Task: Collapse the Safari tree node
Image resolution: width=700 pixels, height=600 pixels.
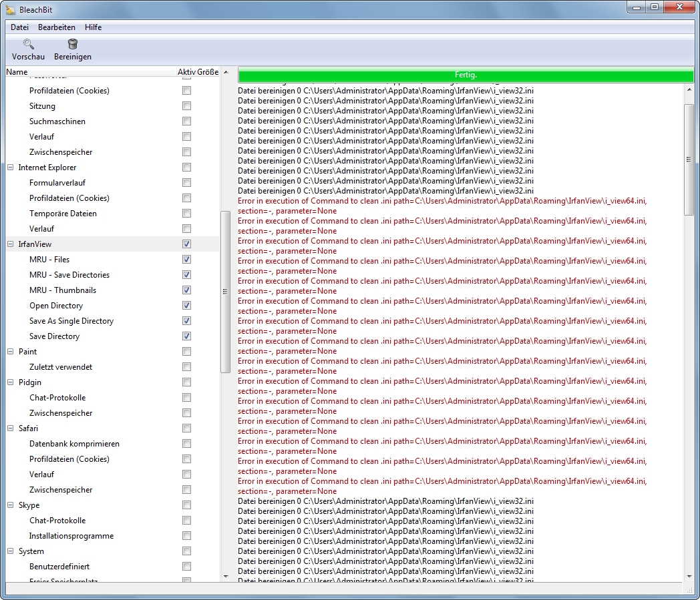Action: (x=11, y=428)
